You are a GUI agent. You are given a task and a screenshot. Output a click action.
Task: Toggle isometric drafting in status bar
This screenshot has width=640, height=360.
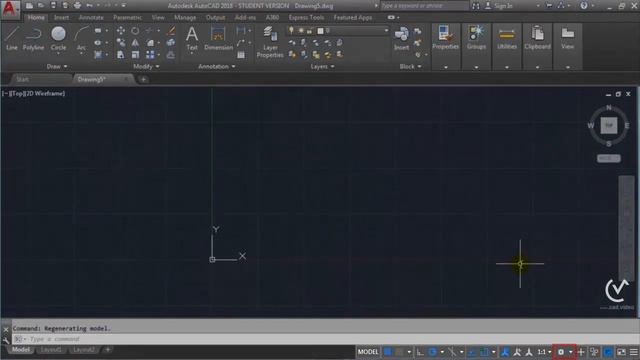pyautogui.click(x=452, y=352)
